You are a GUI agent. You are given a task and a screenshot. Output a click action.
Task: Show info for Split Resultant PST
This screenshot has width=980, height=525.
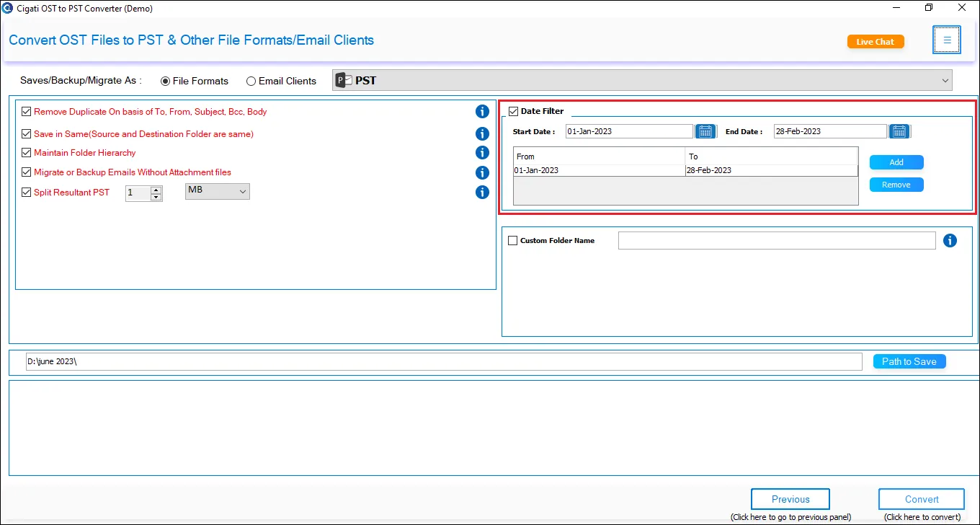(x=483, y=193)
